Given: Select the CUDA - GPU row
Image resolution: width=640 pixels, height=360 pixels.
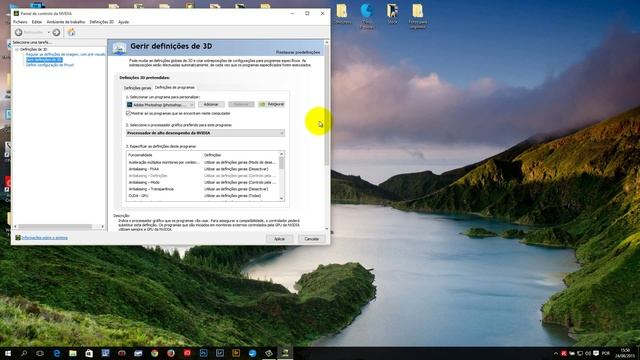Looking at the screenshot, I should tap(203, 196).
